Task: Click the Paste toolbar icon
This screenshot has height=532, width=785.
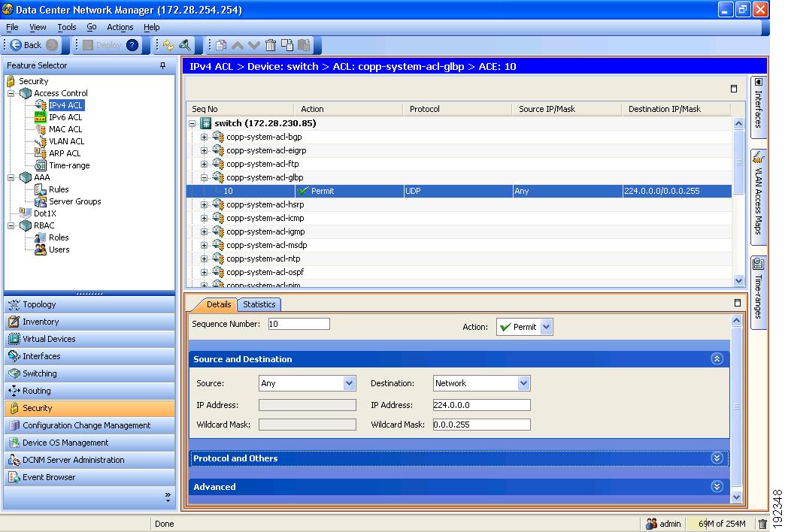Action: coord(305,45)
